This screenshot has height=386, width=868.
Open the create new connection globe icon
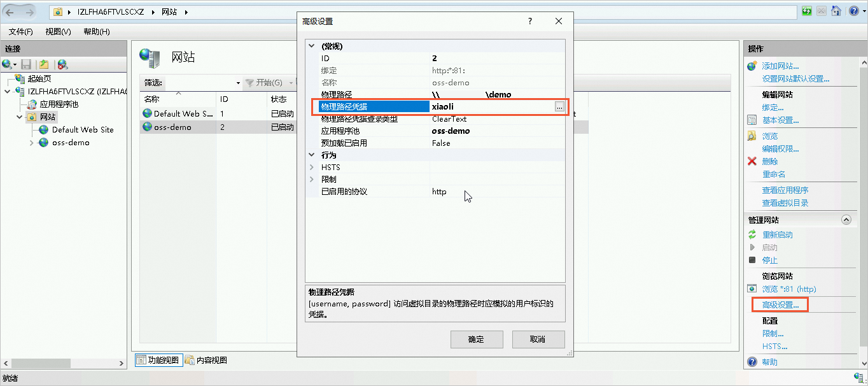pos(8,64)
